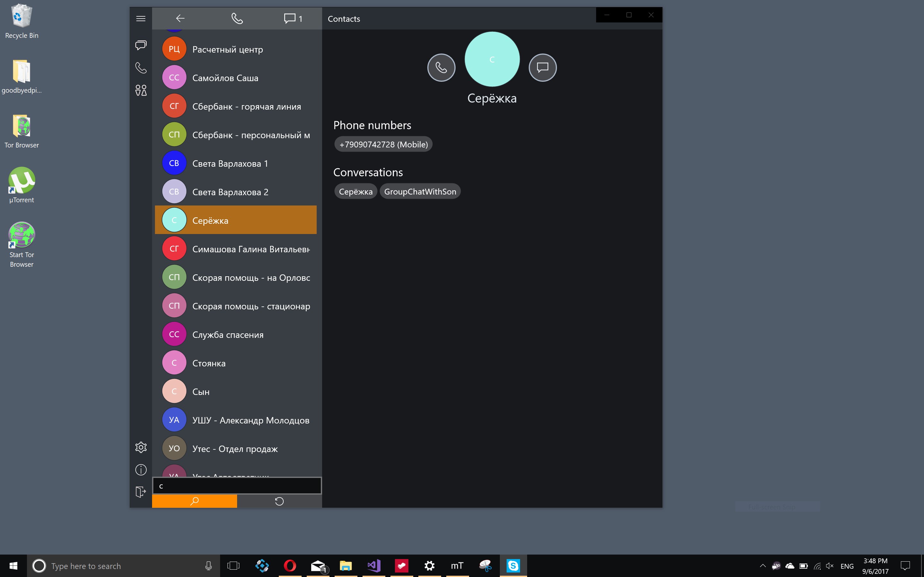Switch to the phone calls tab
The width and height of the screenshot is (924, 577).
point(237,18)
